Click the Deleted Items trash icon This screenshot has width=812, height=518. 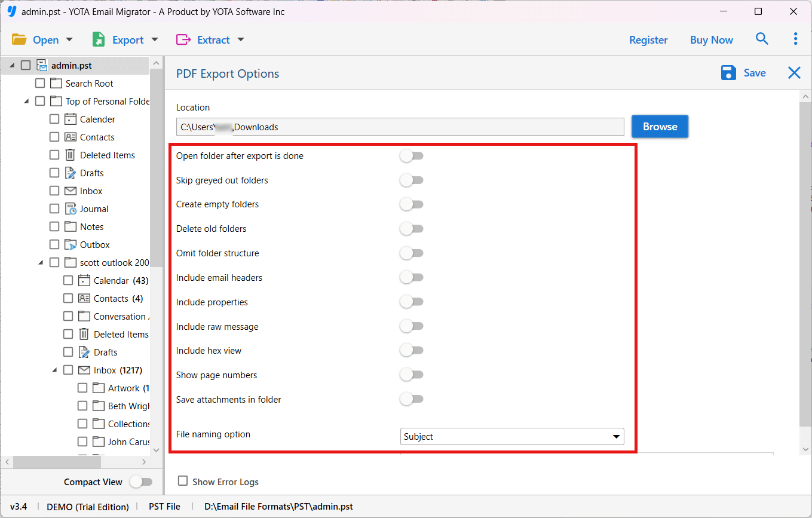(71, 155)
